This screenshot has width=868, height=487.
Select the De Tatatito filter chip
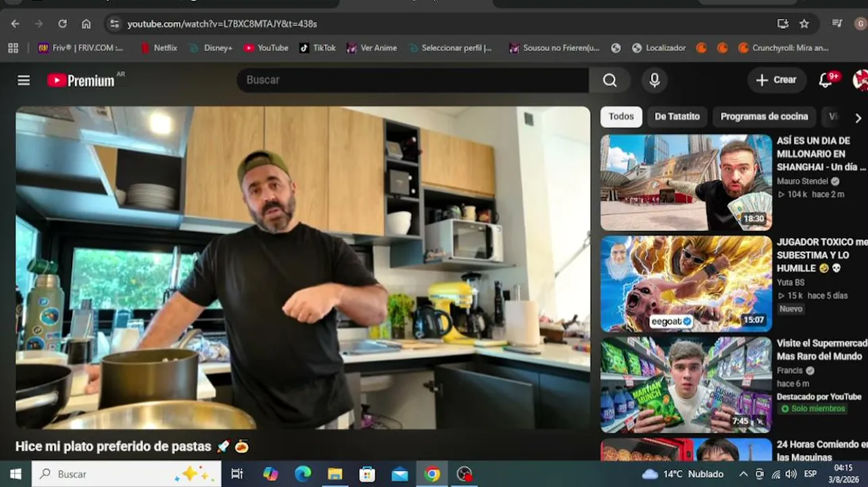click(677, 117)
